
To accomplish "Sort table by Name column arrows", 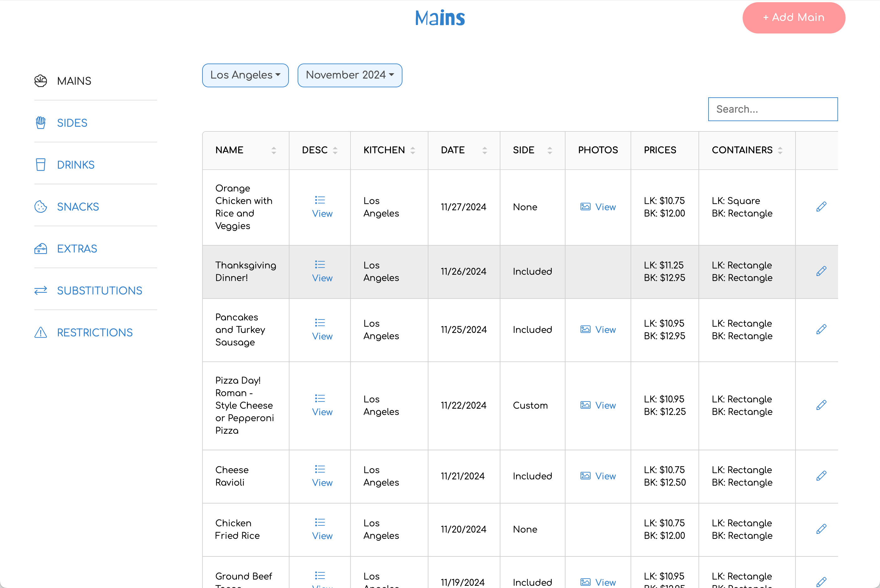I will tap(274, 151).
